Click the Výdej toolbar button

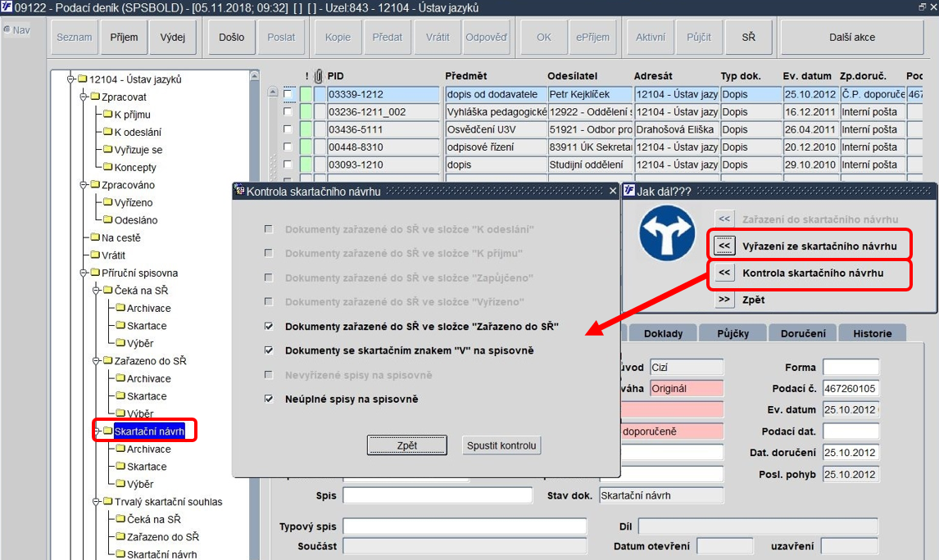172,37
